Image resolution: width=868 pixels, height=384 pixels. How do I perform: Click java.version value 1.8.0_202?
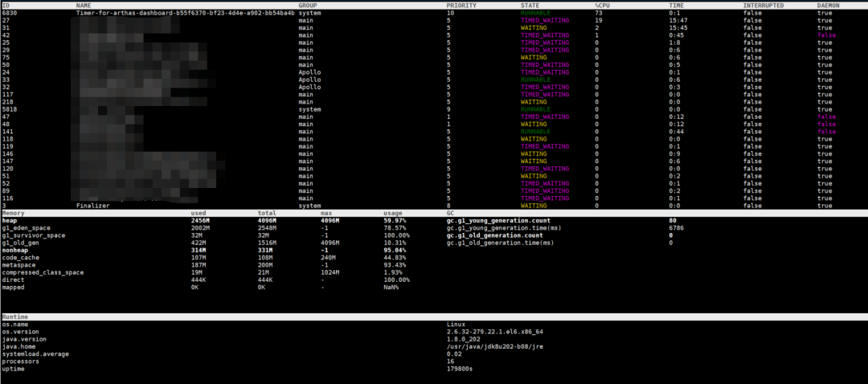[x=465, y=339]
